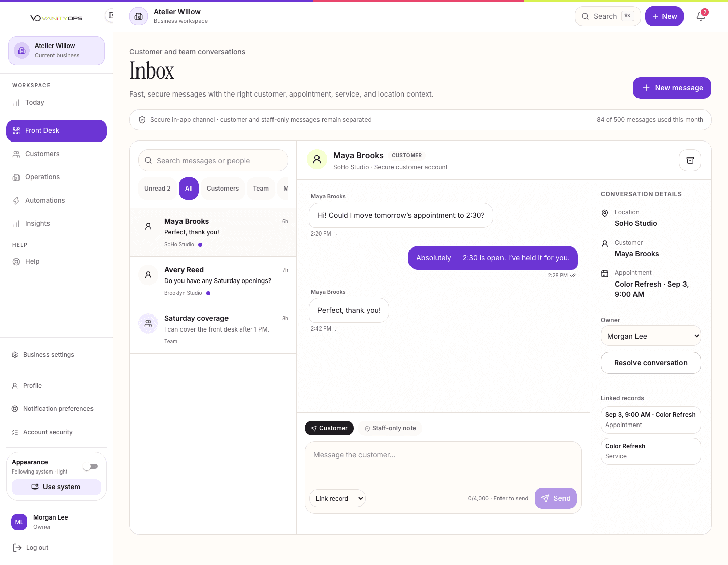The width and height of the screenshot is (728, 565).
Task: Go to Today in the sidebar
Action: pos(56,103)
